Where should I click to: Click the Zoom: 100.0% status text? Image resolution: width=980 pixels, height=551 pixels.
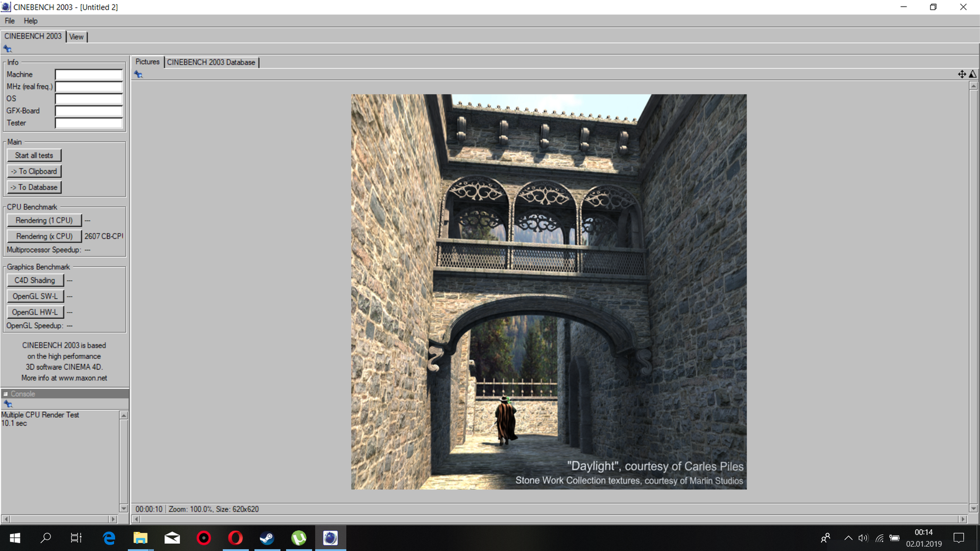coord(191,509)
